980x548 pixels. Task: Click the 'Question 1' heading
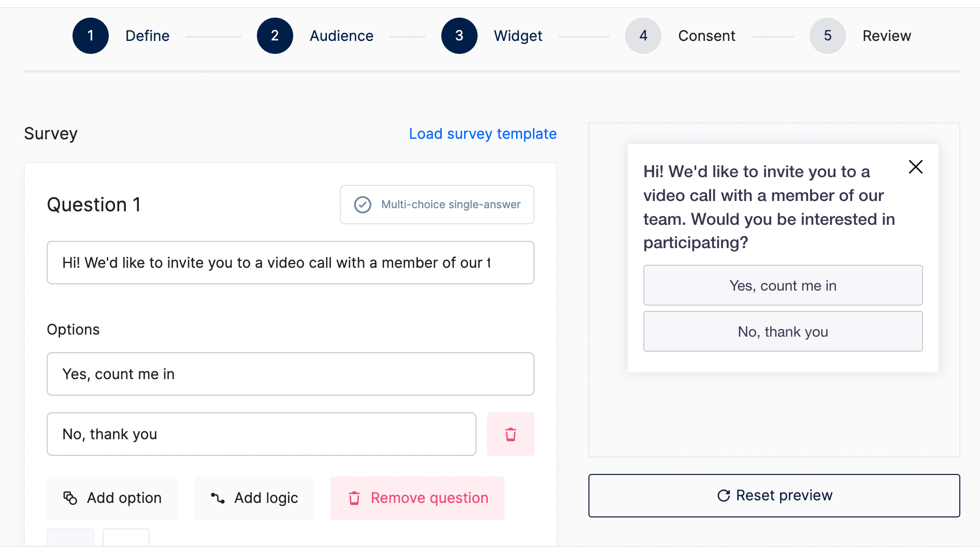click(94, 205)
